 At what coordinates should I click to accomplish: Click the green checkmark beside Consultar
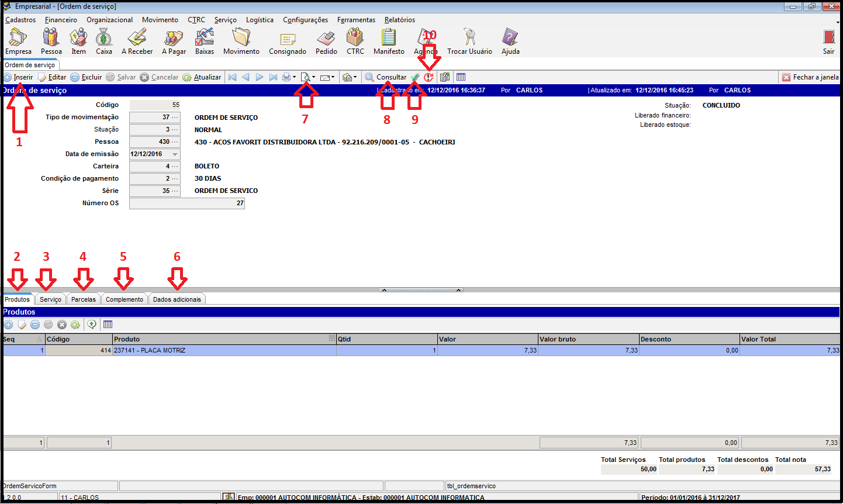coord(415,77)
